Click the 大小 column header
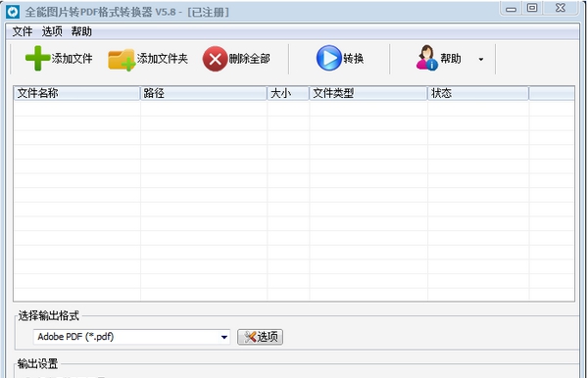This screenshot has height=378, width=588. click(288, 93)
